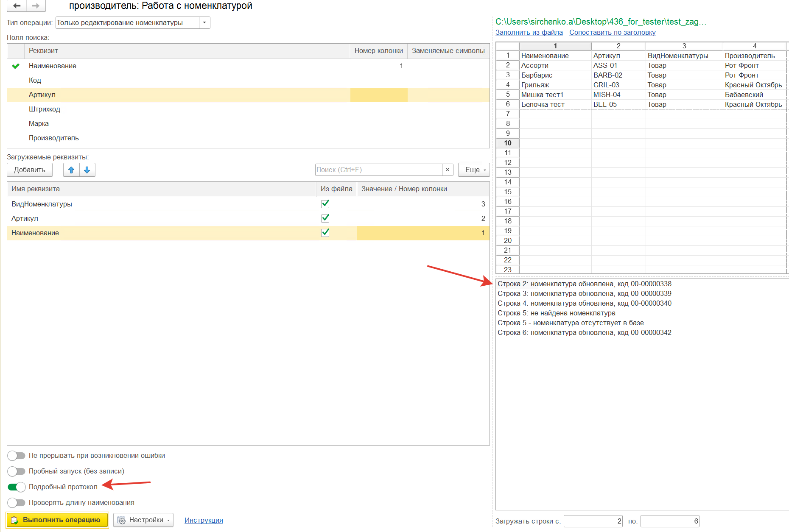Click green checkmark next to Наименование
This screenshot has height=532, width=789.
(16, 66)
